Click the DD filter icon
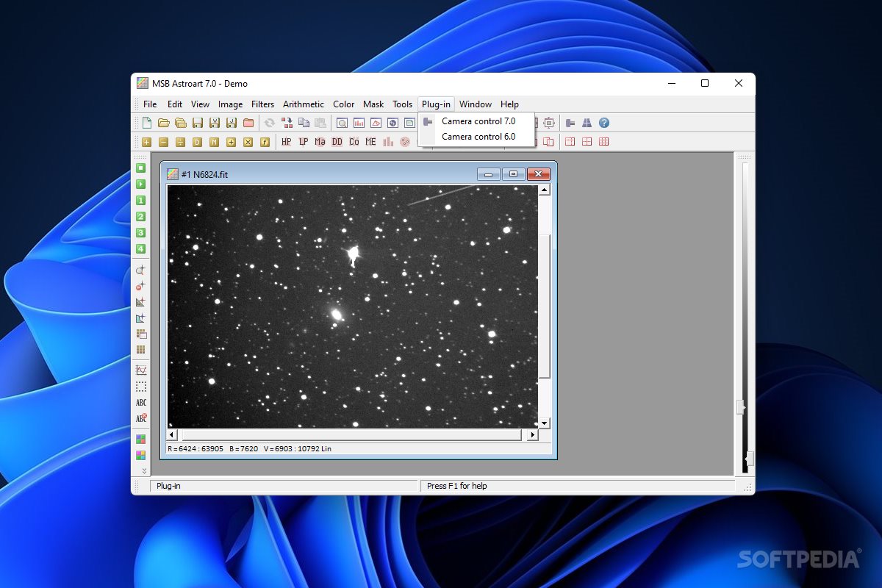This screenshot has height=588, width=882. (x=337, y=142)
